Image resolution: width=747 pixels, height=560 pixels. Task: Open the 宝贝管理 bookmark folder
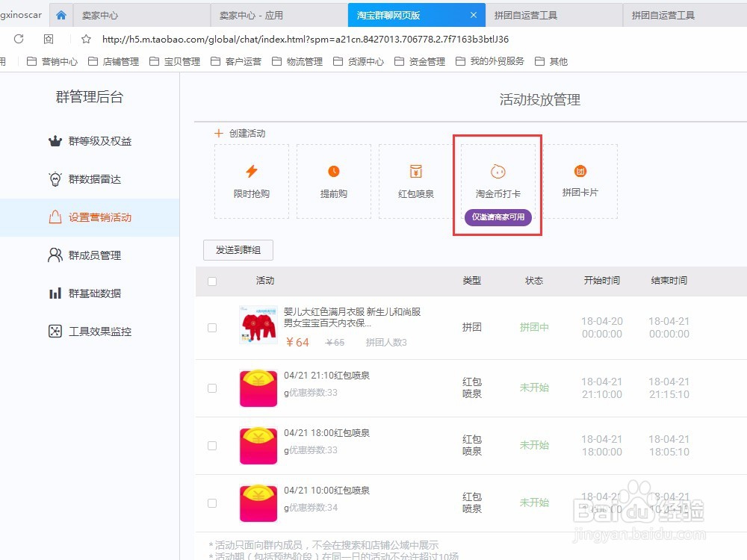[175, 61]
